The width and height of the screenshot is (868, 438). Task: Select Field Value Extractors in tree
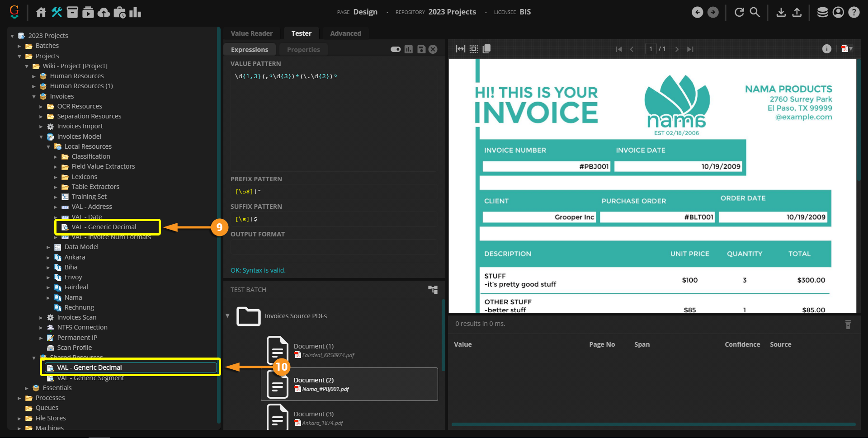click(103, 166)
